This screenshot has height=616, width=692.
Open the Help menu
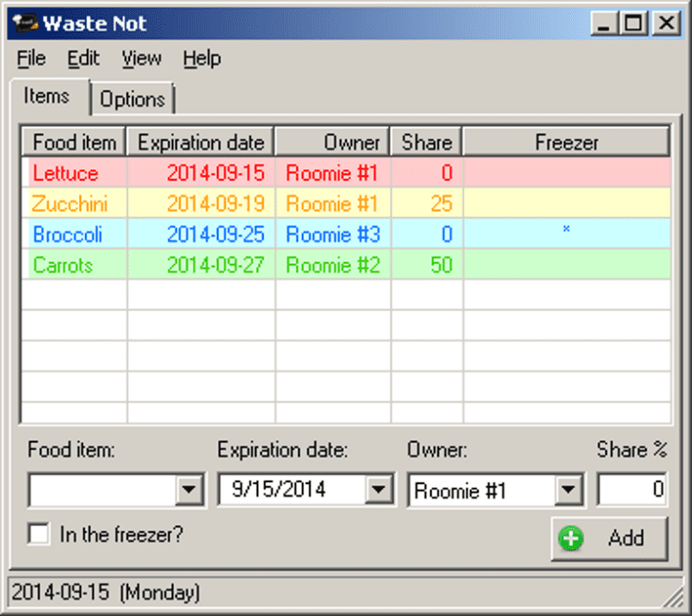(x=202, y=58)
